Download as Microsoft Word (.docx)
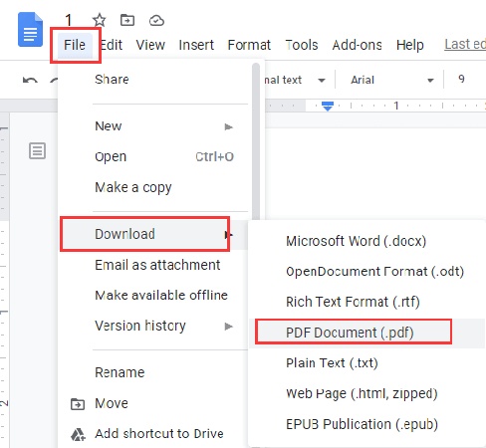This screenshot has width=486, height=448. [x=366, y=241]
